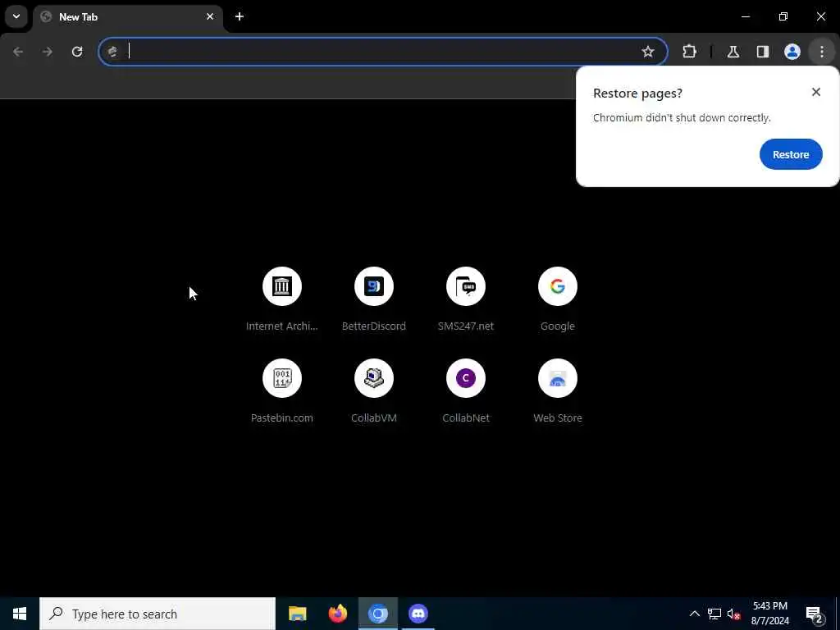
Task: Focus the address bar
Action: (383, 52)
